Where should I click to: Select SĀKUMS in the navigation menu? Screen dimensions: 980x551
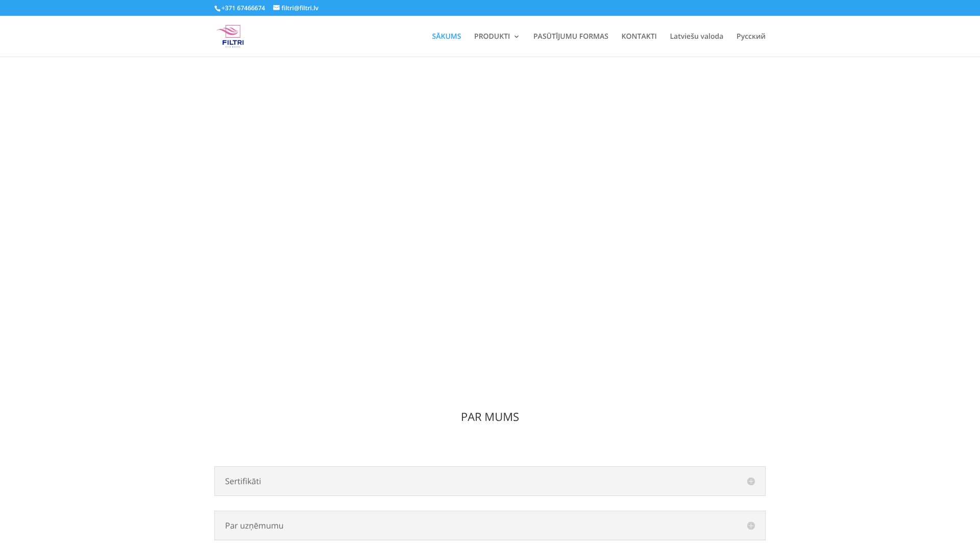(x=446, y=36)
